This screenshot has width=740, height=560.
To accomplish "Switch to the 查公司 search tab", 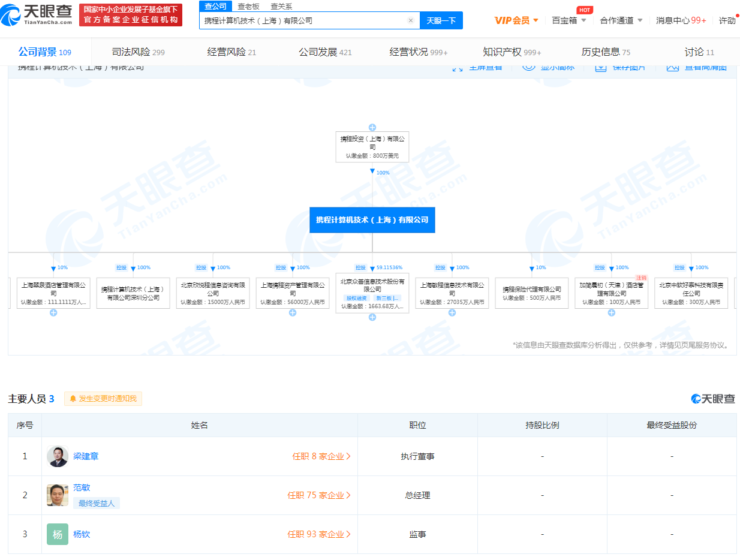I will (215, 6).
